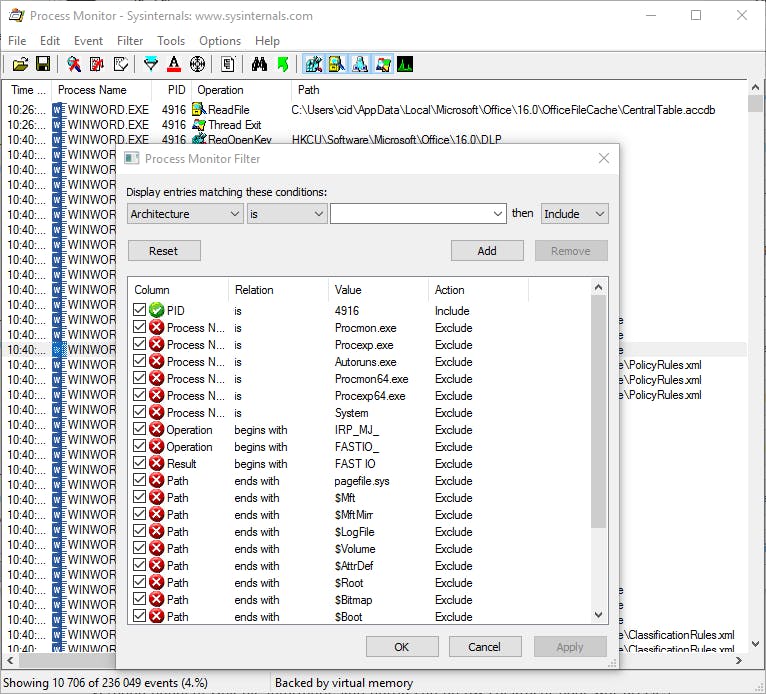Toggle the Capture magnifier icon
766x694 pixels.
(74, 64)
